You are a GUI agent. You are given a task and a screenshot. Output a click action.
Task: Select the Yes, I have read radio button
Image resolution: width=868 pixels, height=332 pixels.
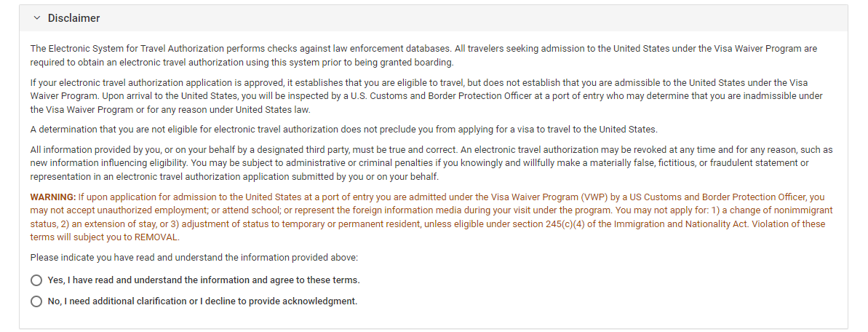[36, 280]
